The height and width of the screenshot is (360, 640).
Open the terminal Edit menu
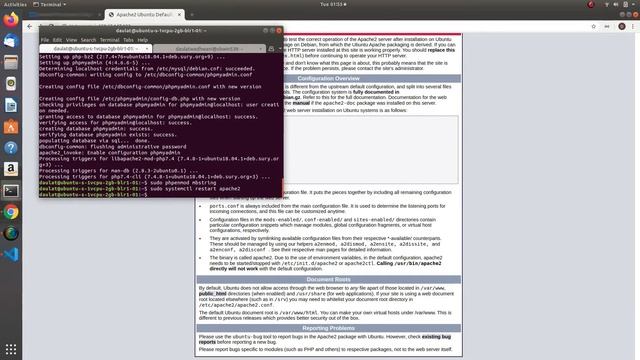[x=57, y=40]
